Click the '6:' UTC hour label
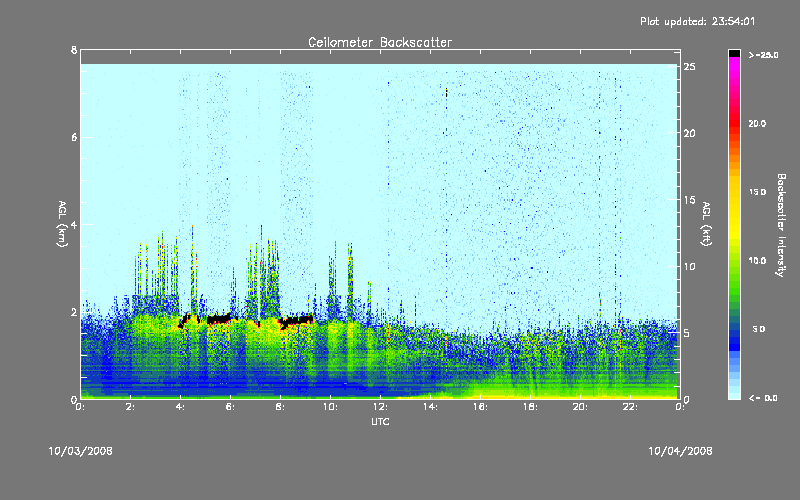This screenshot has height=500, width=800. pyautogui.click(x=231, y=407)
